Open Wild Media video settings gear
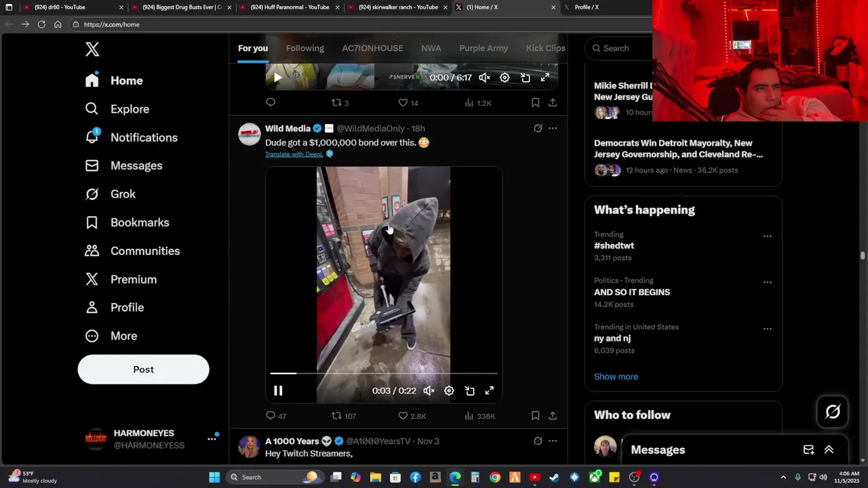Screen dimensions: 868x488 tap(449, 390)
